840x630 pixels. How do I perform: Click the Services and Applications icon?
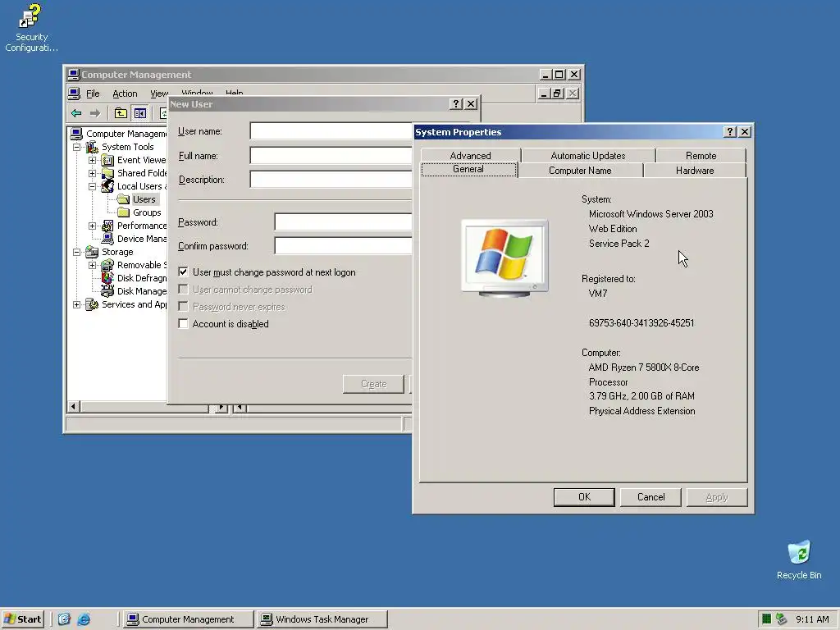(x=92, y=304)
